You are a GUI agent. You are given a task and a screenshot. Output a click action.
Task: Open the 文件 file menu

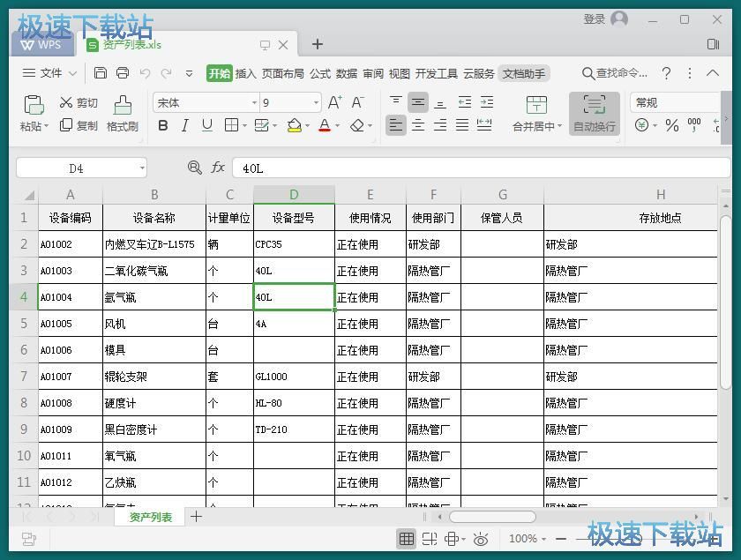[x=49, y=73]
